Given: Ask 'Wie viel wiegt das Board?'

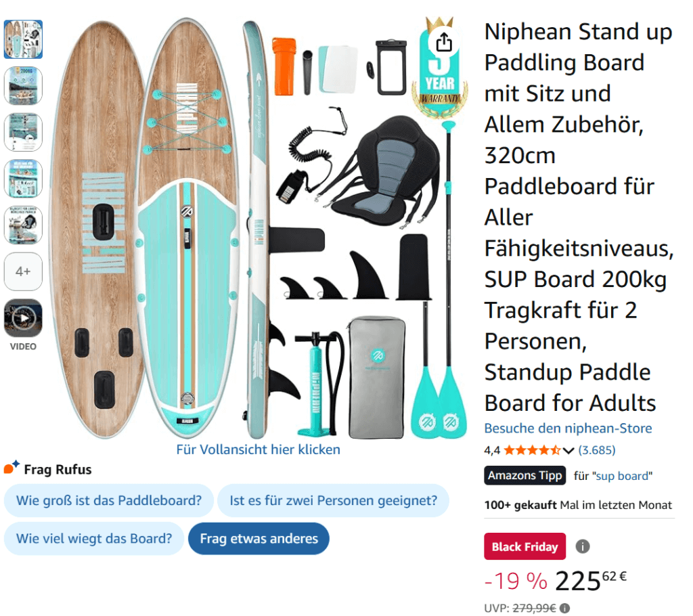Looking at the screenshot, I should pos(93,539).
